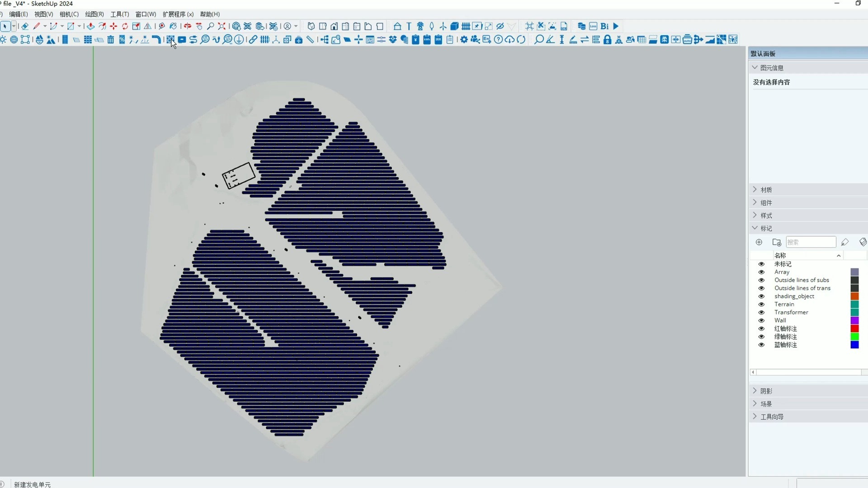This screenshot has width=868, height=488.
Task: Click the wind turbine icon
Action: coord(443,26)
